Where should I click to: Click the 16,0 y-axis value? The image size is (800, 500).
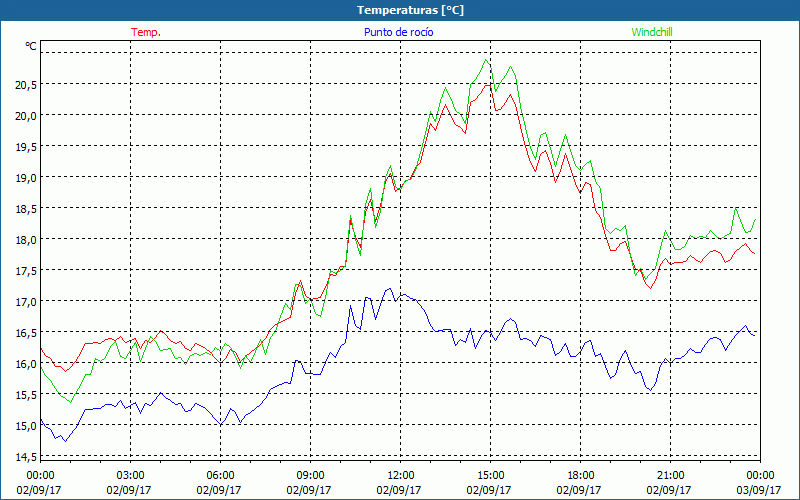26,364
